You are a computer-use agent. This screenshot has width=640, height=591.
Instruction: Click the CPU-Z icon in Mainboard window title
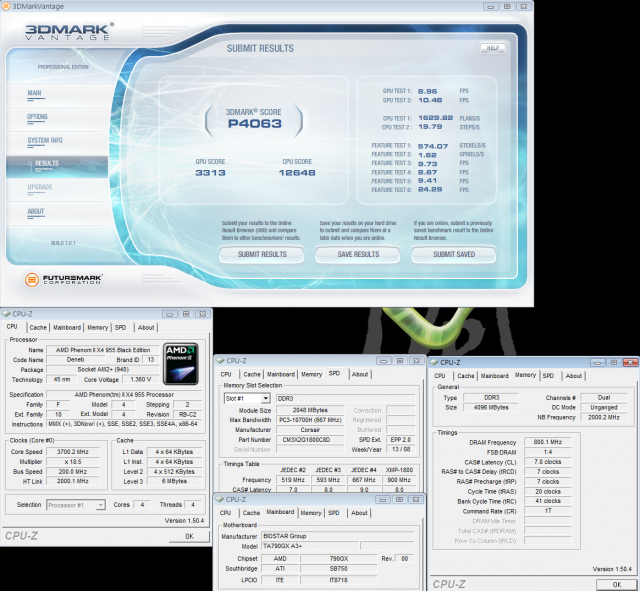point(220,500)
